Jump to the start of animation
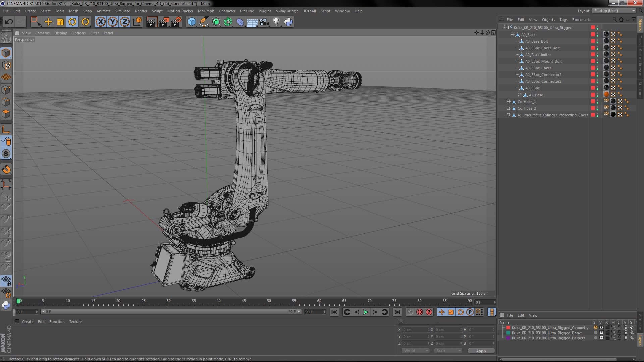The image size is (644, 362). [x=334, y=312]
